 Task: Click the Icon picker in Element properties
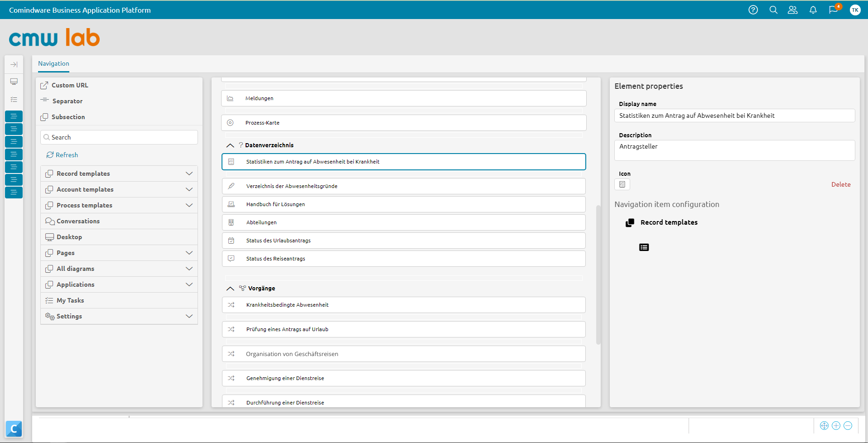(622, 184)
